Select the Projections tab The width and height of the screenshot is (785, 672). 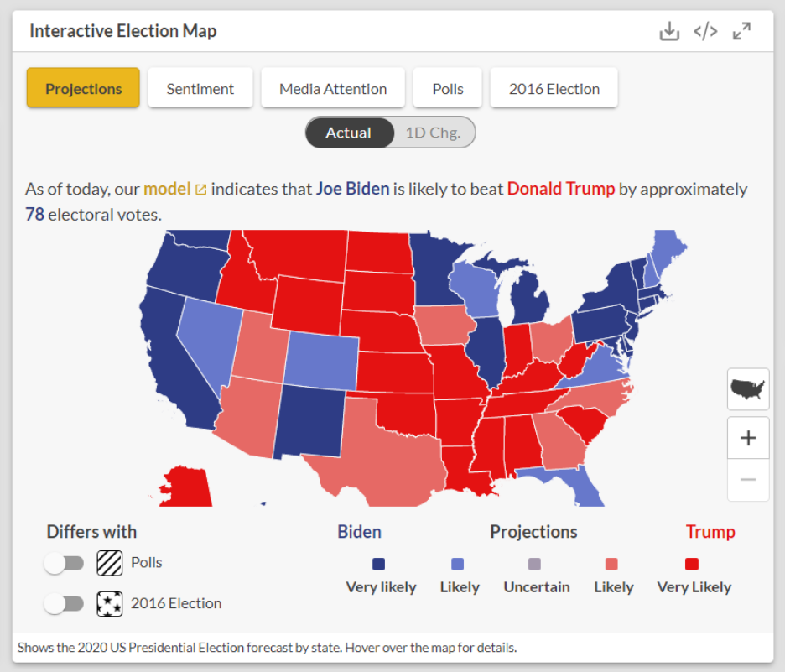83,89
